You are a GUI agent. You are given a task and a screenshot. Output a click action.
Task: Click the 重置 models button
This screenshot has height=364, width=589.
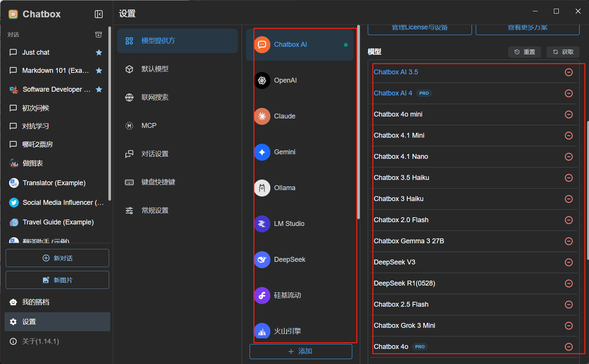click(x=524, y=52)
